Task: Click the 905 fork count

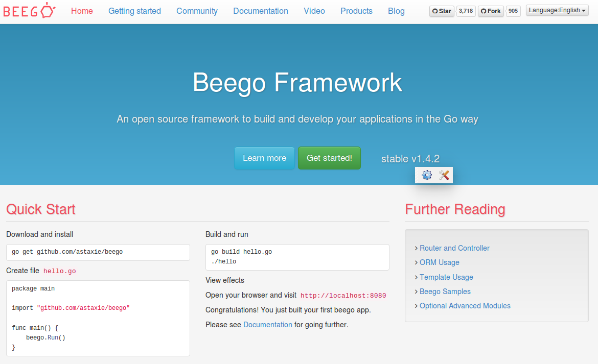Action: [x=513, y=11]
